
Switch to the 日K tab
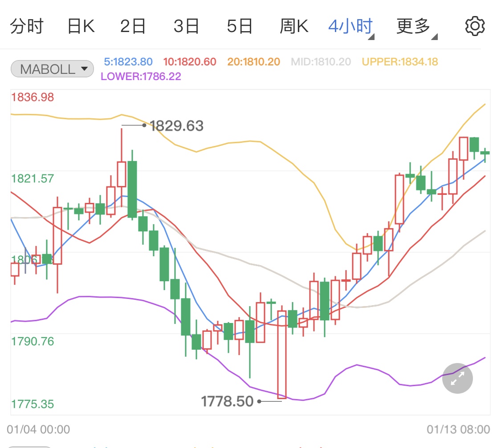(81, 26)
